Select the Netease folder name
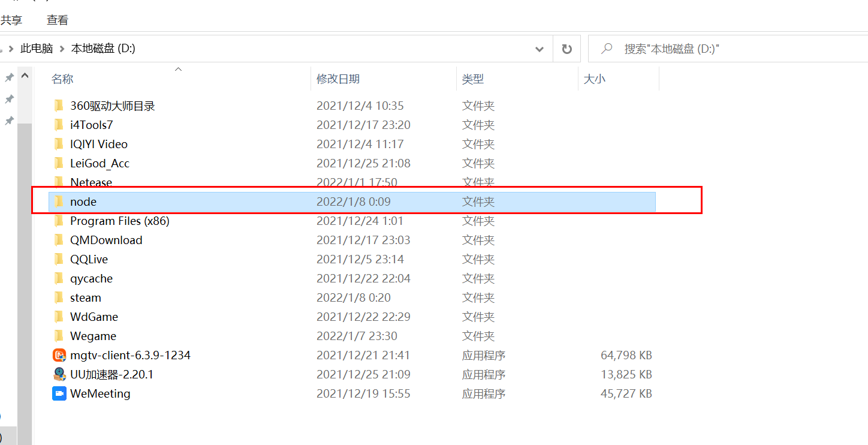868x445 pixels. 91,182
